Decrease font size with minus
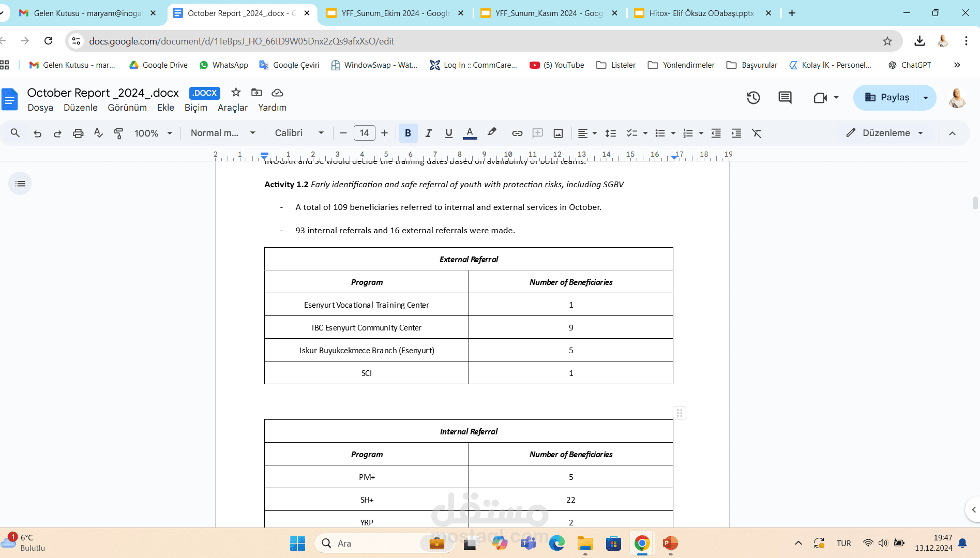Viewport: 980px width, 558px height. pyautogui.click(x=343, y=133)
